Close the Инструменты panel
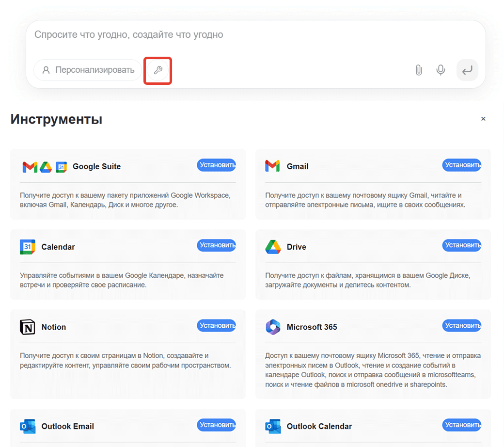Screen dimensions: 504x447 (483, 119)
